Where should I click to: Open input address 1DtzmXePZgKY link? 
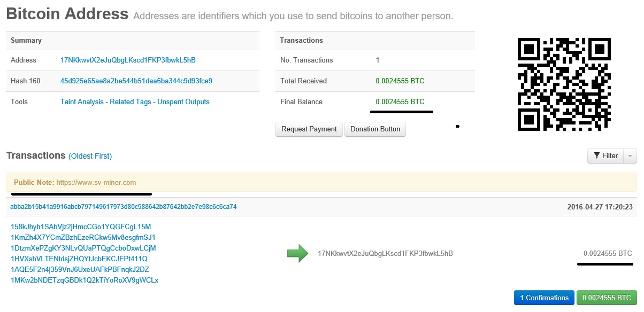pyautogui.click(x=83, y=248)
